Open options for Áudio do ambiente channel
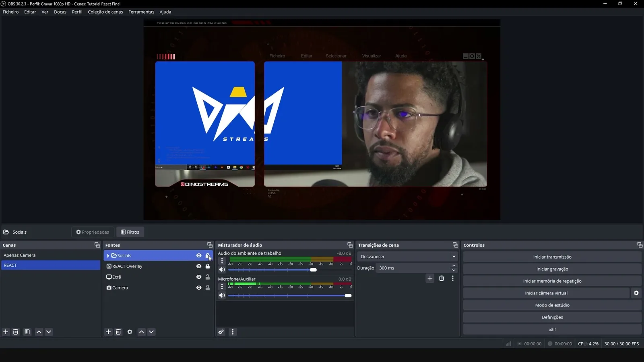This screenshot has width=644, height=362. pos(222,261)
